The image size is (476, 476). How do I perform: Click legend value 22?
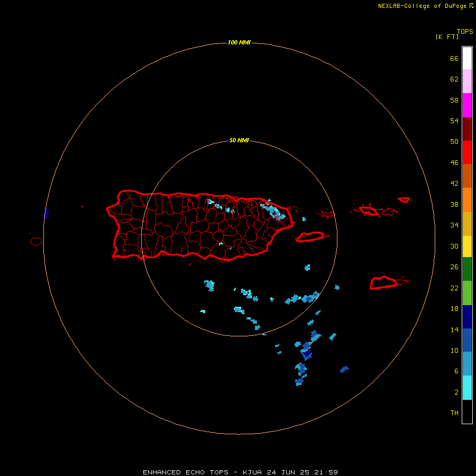point(454,288)
